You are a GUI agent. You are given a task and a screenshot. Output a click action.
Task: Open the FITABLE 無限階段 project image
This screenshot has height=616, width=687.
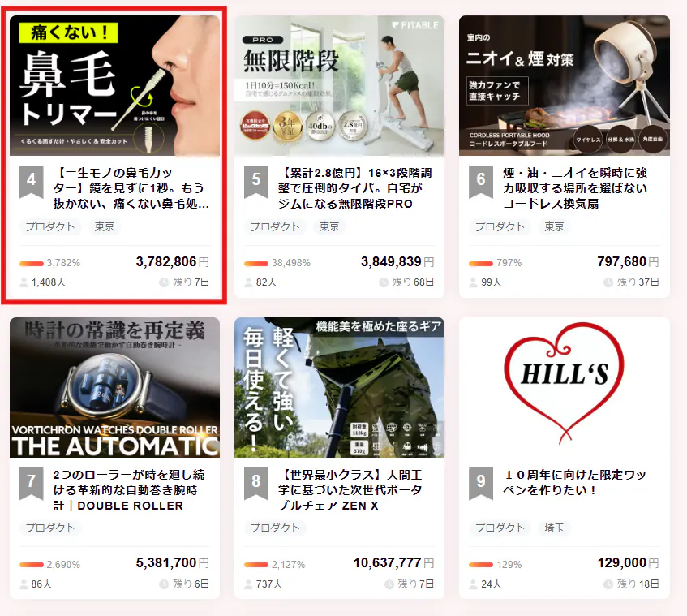(x=339, y=86)
